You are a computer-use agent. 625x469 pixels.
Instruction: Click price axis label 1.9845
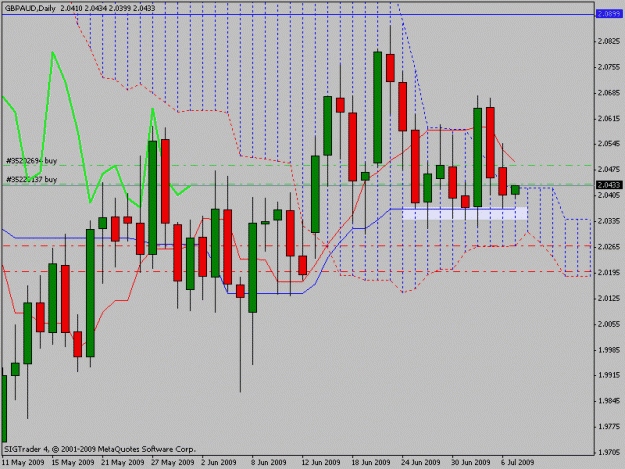pyautogui.click(x=609, y=401)
